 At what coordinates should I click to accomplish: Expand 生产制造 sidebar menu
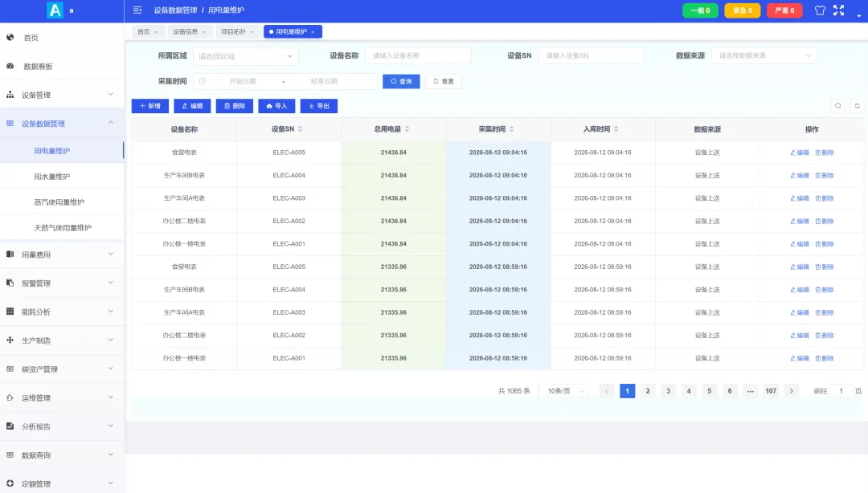(62, 340)
